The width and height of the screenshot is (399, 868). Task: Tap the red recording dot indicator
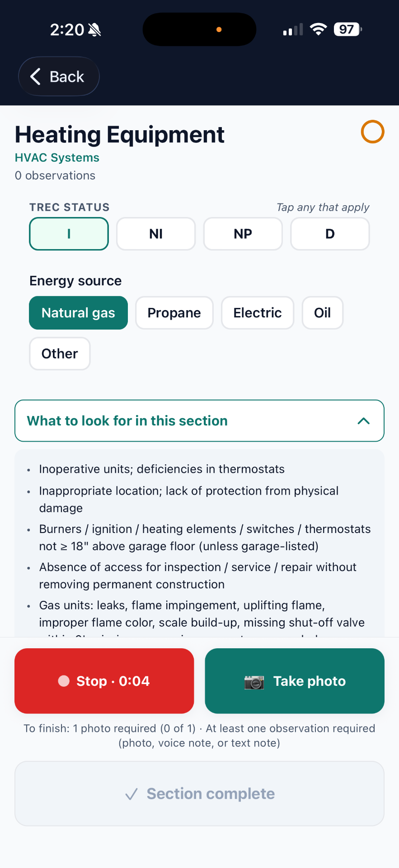[x=64, y=681]
